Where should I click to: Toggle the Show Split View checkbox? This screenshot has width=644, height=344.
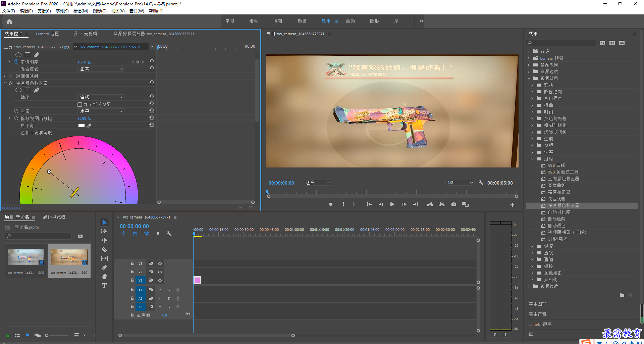click(x=80, y=105)
